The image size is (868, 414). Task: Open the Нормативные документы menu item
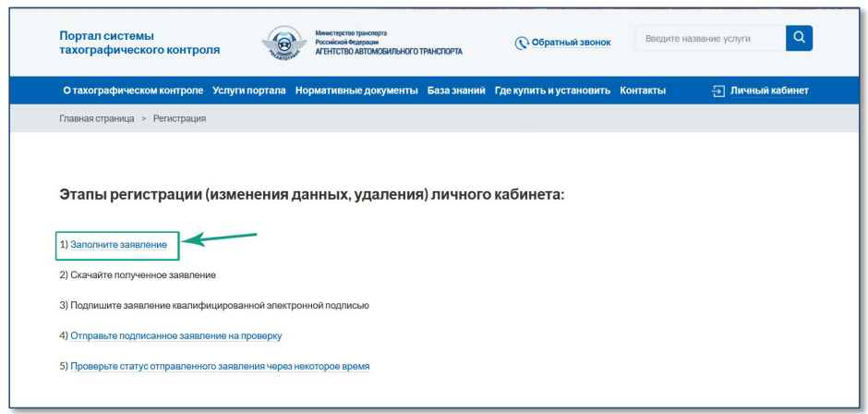[356, 91]
